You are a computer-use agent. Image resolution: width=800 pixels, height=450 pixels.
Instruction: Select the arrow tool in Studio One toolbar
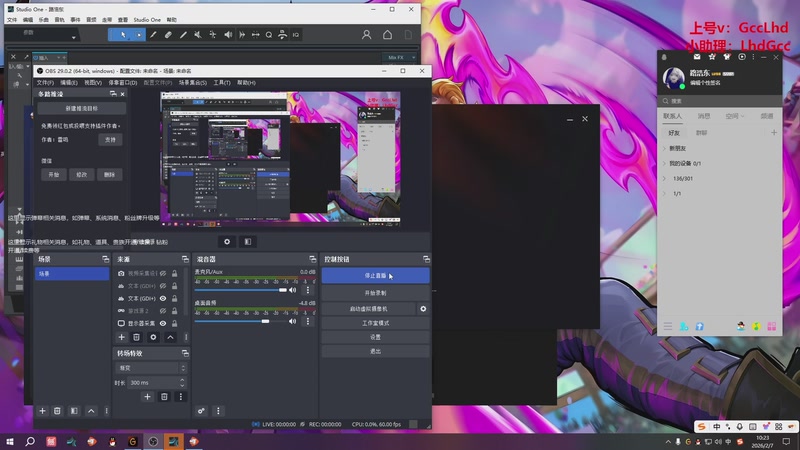click(x=123, y=35)
